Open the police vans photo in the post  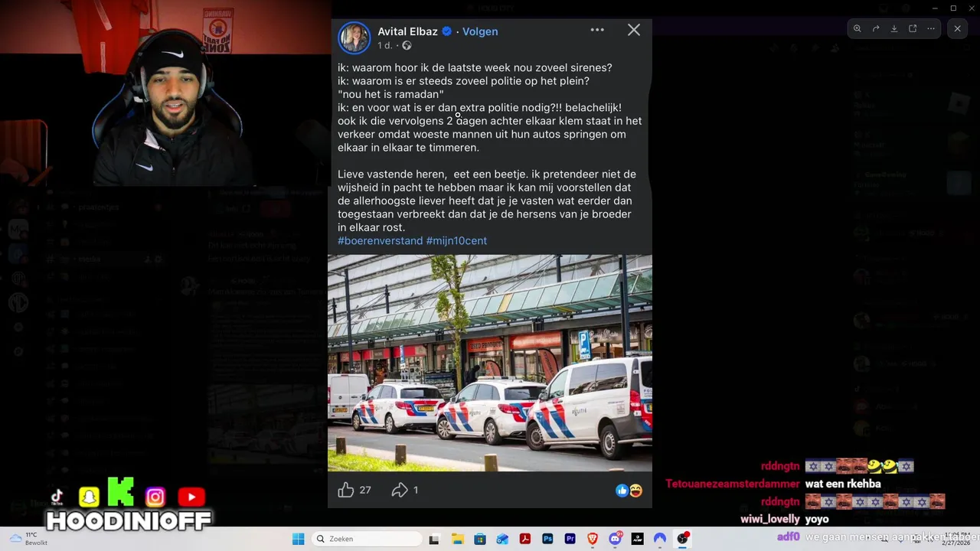(x=490, y=363)
